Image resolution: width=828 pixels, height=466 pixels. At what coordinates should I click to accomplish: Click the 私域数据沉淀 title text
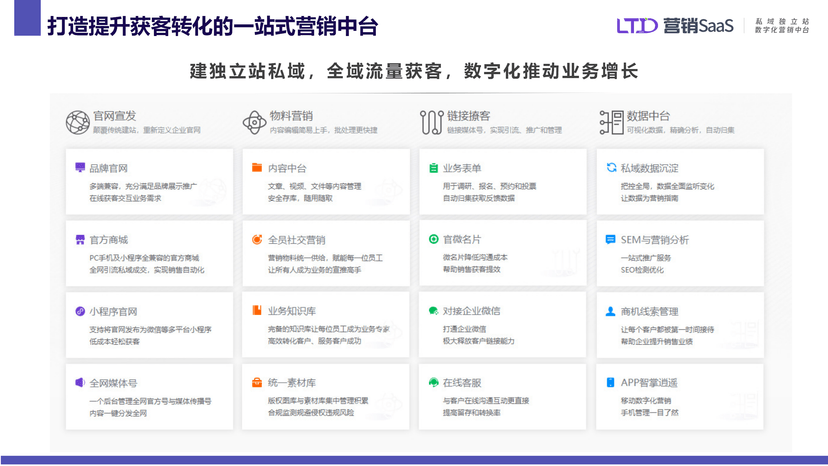[650, 168]
